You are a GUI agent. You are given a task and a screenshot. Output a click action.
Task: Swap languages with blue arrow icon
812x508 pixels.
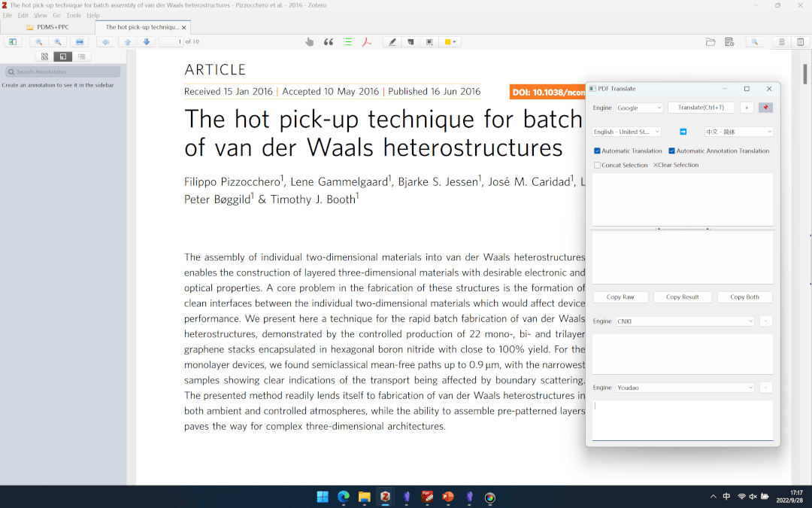[683, 132]
